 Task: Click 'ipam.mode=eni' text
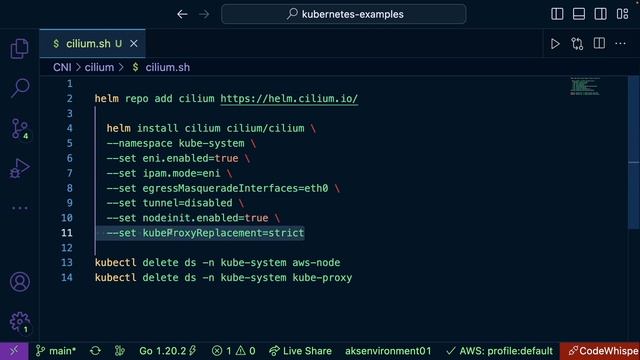181,173
